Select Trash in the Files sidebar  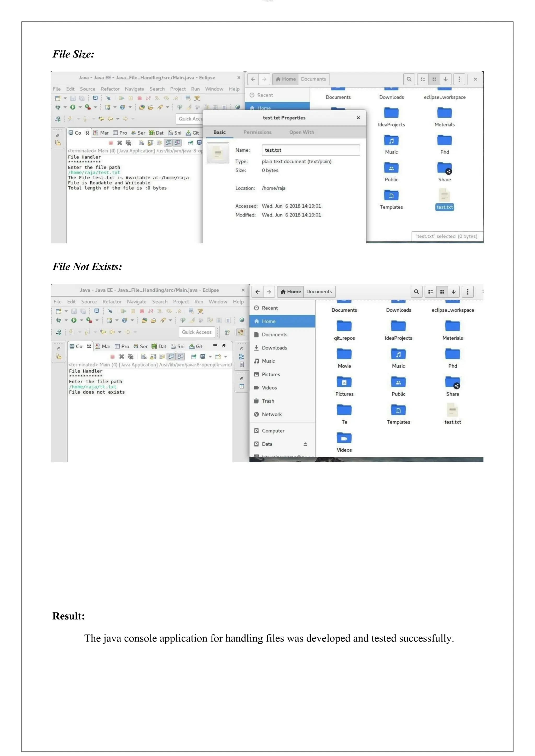tap(282, 401)
